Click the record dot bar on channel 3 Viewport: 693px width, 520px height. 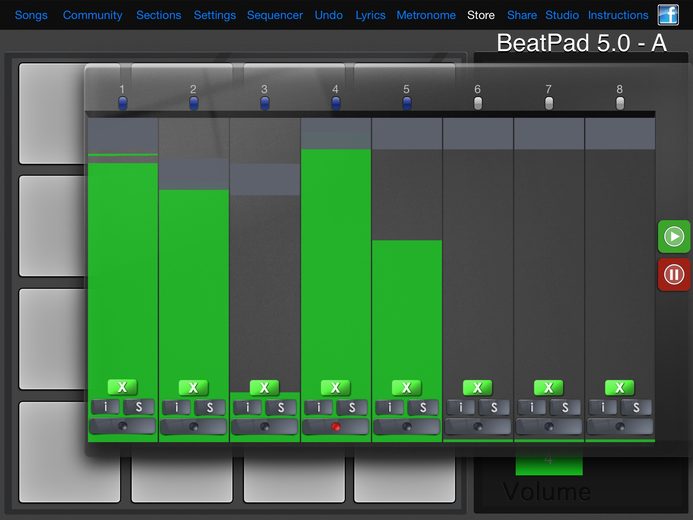point(264,426)
